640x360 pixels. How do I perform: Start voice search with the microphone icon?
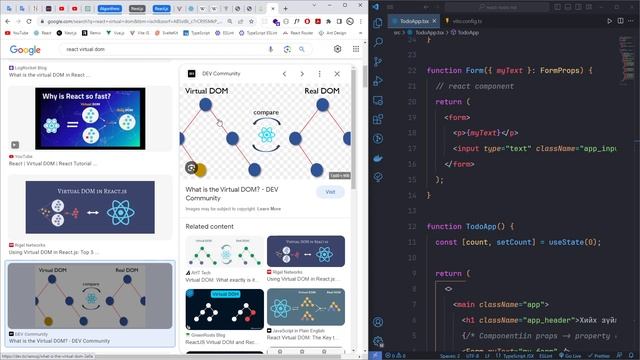pos(271,49)
